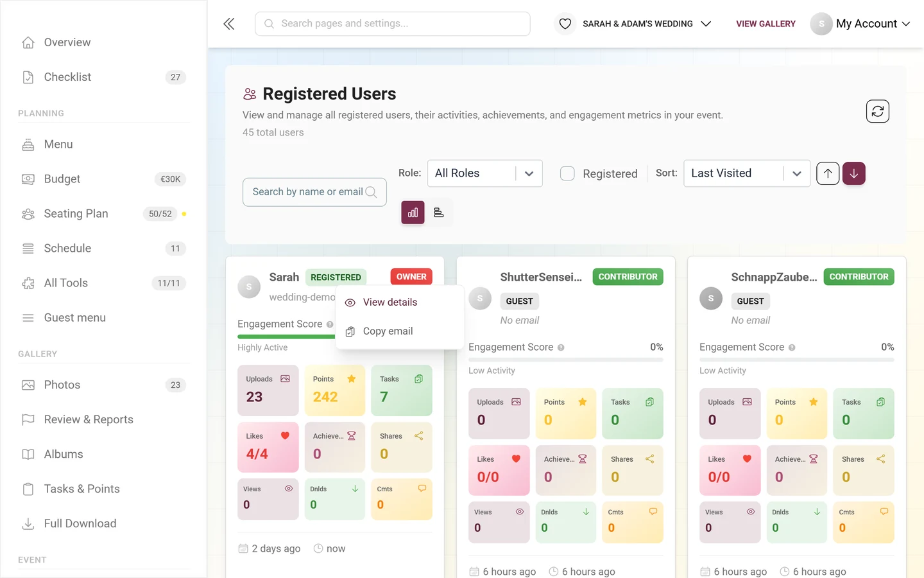This screenshot has height=578, width=924.
Task: Click the Review & Reports flag icon
Action: point(28,420)
